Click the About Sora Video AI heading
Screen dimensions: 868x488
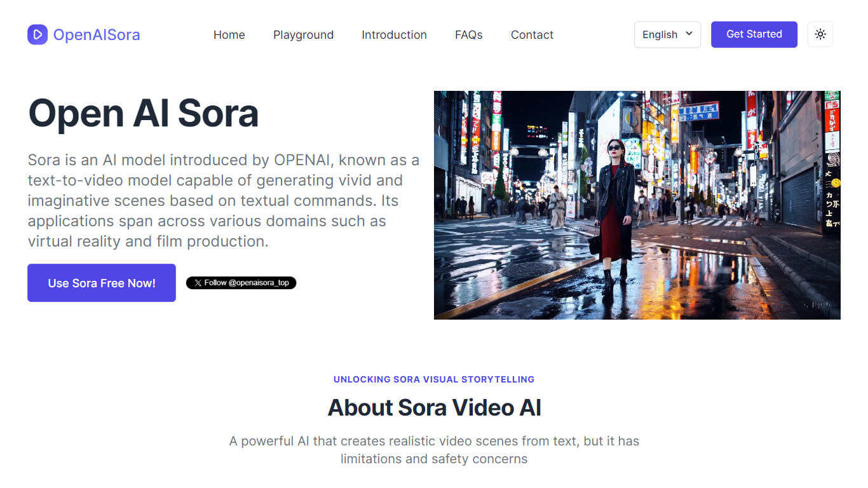434,407
